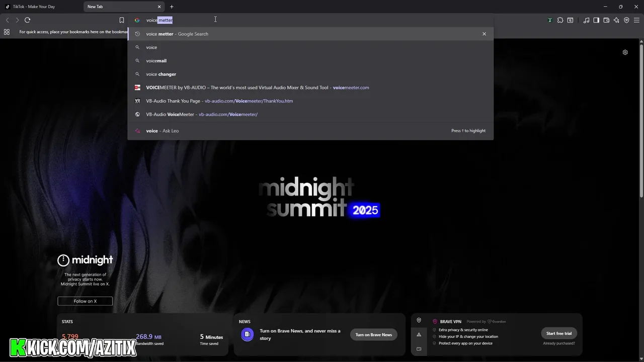
Task: Remove the 'voice metter' suggestion with X
Action: [x=484, y=34]
